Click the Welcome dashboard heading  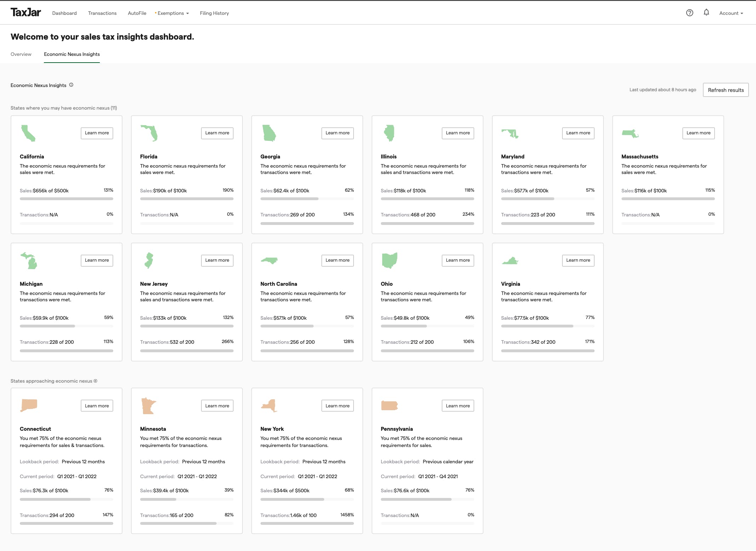pos(102,37)
